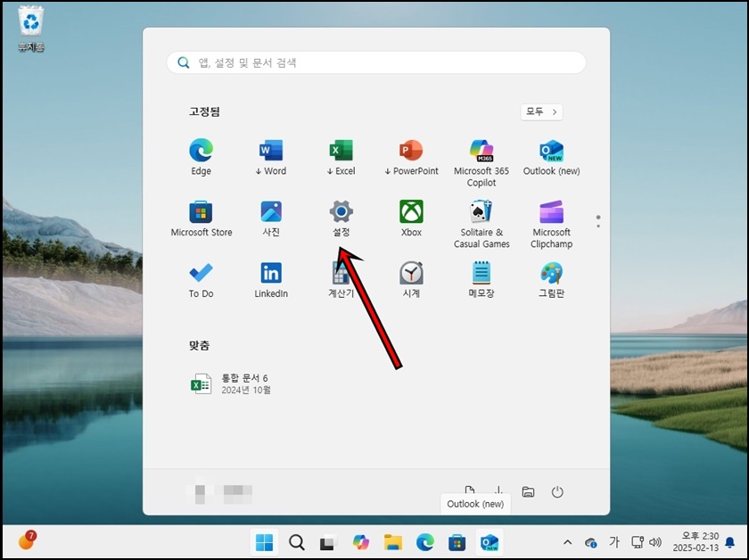Image resolution: width=749 pixels, height=560 pixels.
Task: Open the 시계 (Clock) app
Action: (411, 280)
